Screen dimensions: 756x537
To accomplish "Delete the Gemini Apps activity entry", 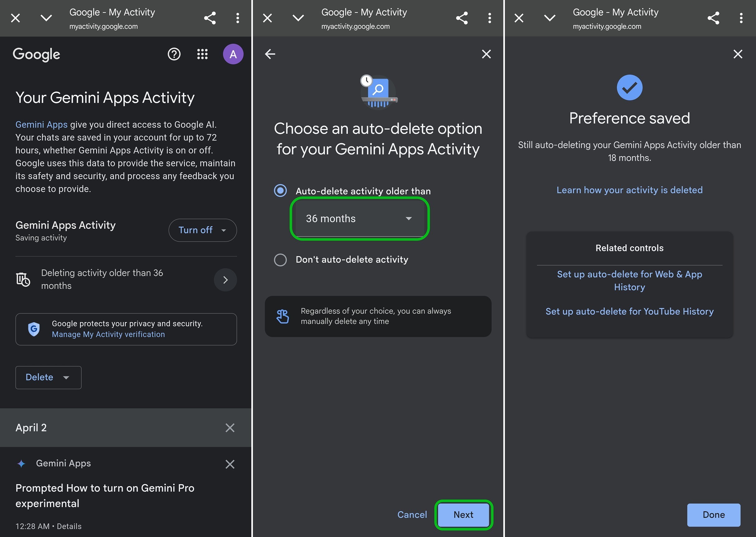I will pos(230,464).
